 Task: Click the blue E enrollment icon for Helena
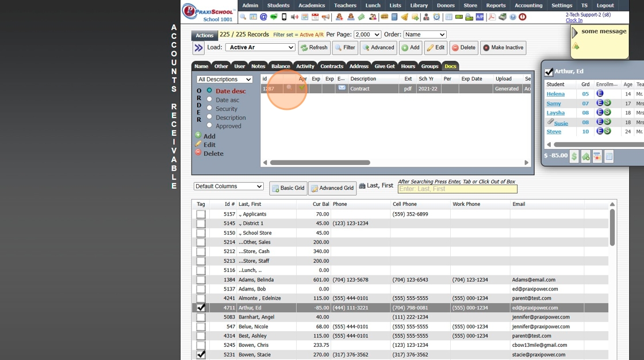[x=600, y=93]
